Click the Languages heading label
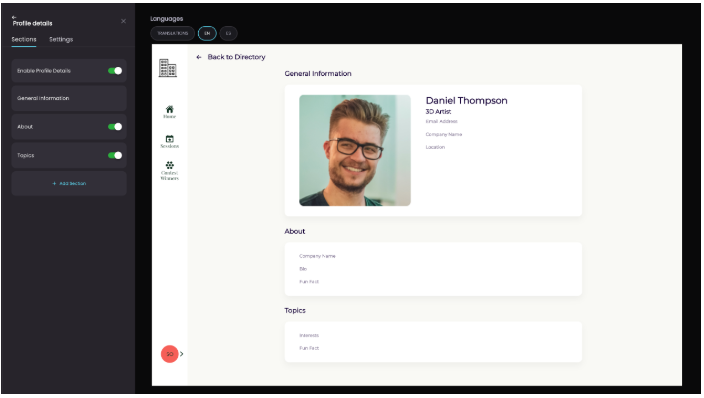 [167, 19]
